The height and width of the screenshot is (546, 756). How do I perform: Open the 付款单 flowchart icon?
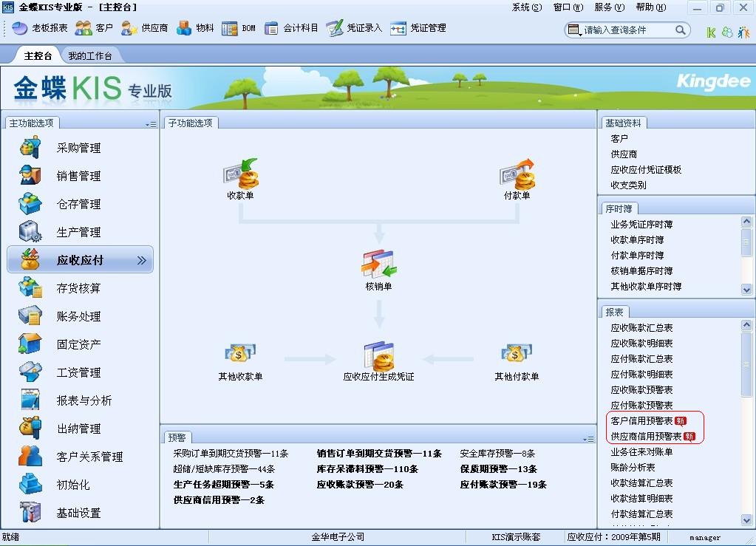tap(517, 174)
